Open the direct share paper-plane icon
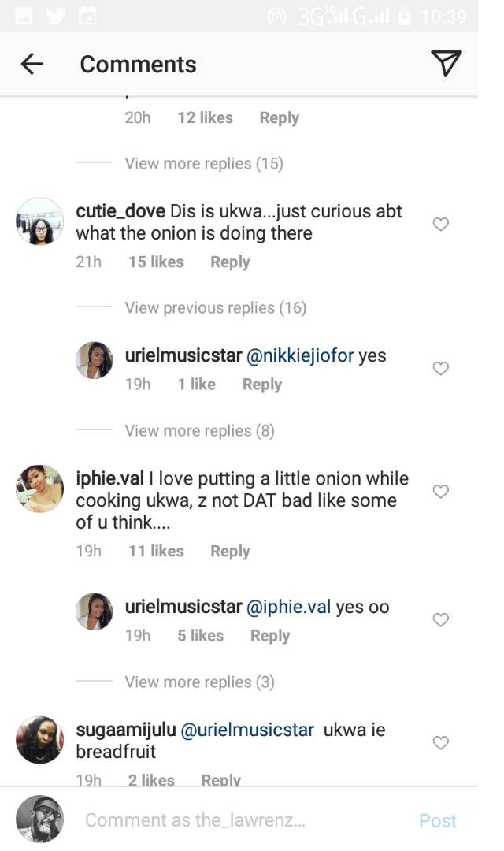Screen dimensions: 504x851 446,64
